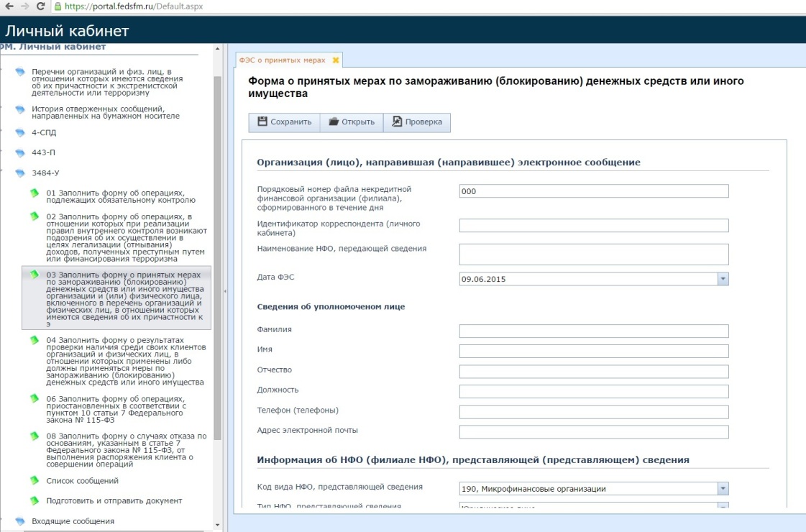Click the sidebar vertical scrollbar thumb
The width and height of the screenshot is (806, 532).
coord(217,258)
